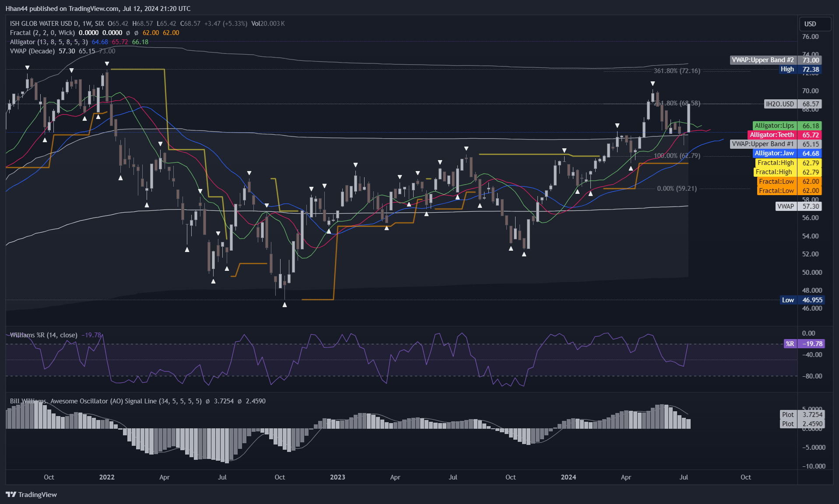The height and width of the screenshot is (504, 839).
Task: Click the 2022 label on time axis
Action: (x=107, y=477)
